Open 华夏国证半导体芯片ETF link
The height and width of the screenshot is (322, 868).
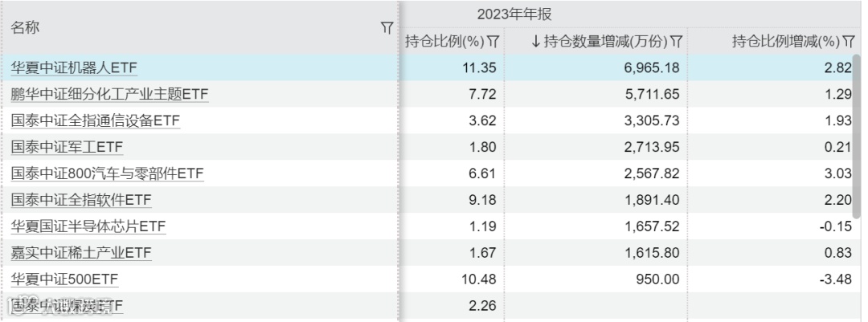tap(88, 226)
